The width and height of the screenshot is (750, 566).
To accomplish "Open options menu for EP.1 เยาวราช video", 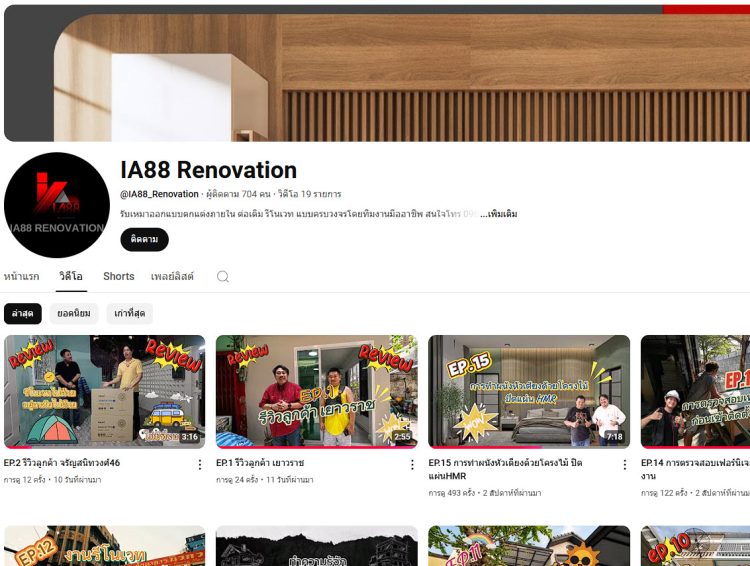I will point(412,464).
